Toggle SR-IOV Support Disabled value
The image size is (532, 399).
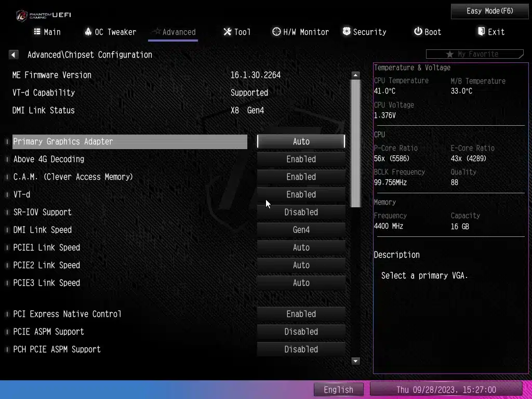click(301, 212)
